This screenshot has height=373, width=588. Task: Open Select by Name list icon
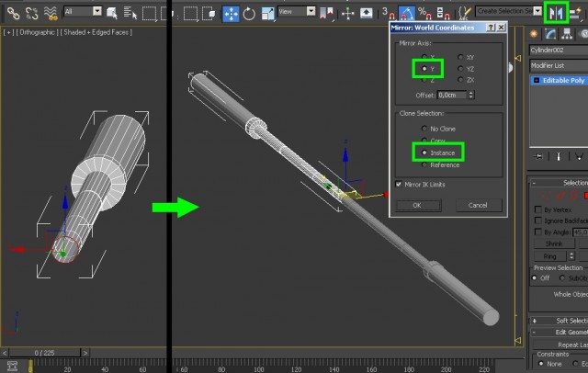130,14
